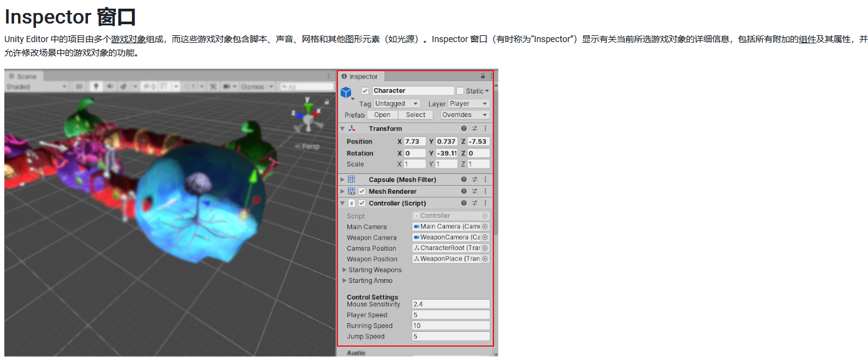Collapse the Transform component
The image size is (868, 364).
coord(342,129)
